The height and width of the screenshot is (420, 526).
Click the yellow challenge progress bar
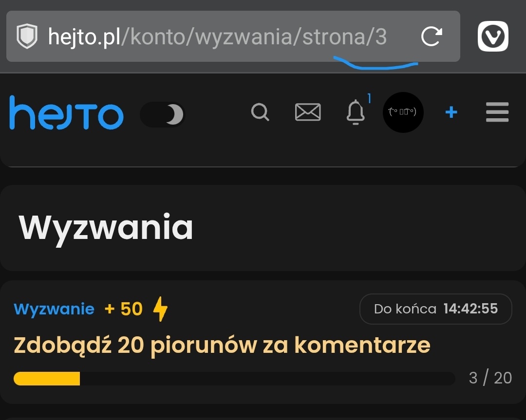234,378
